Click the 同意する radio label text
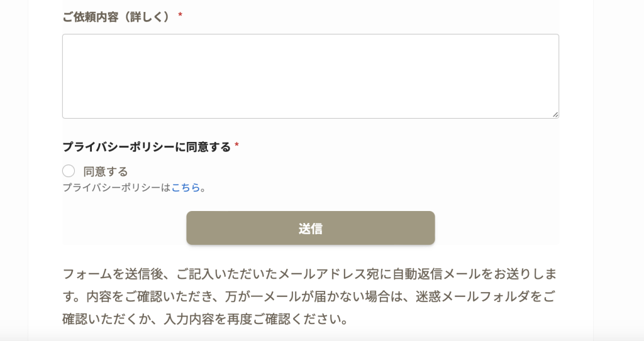The height and width of the screenshot is (341, 644). [106, 171]
